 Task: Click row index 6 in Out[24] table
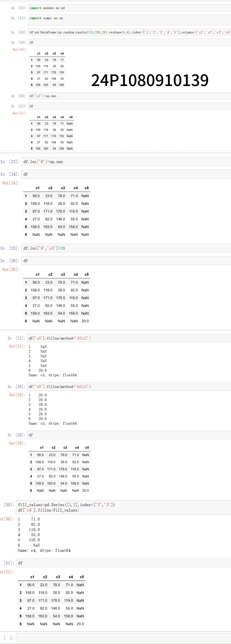pos(26,234)
